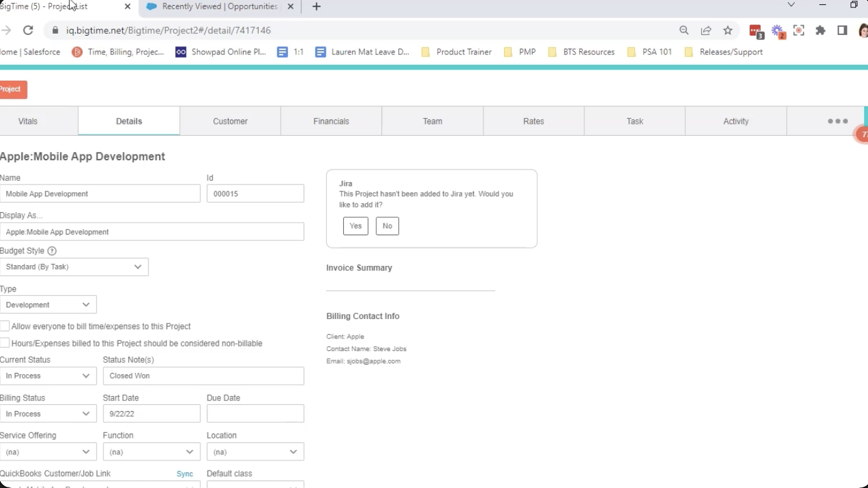Click the forward navigation arrow
This screenshot has width=868, height=488.
[6, 30]
